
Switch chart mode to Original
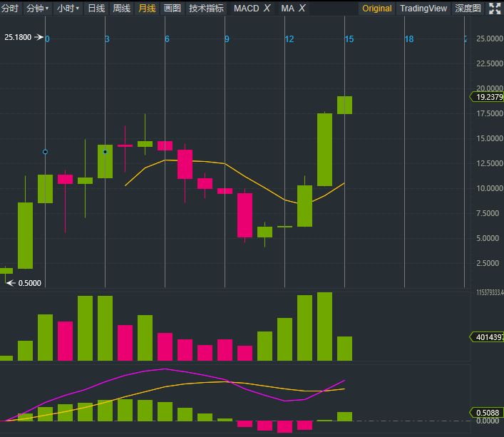(376, 9)
